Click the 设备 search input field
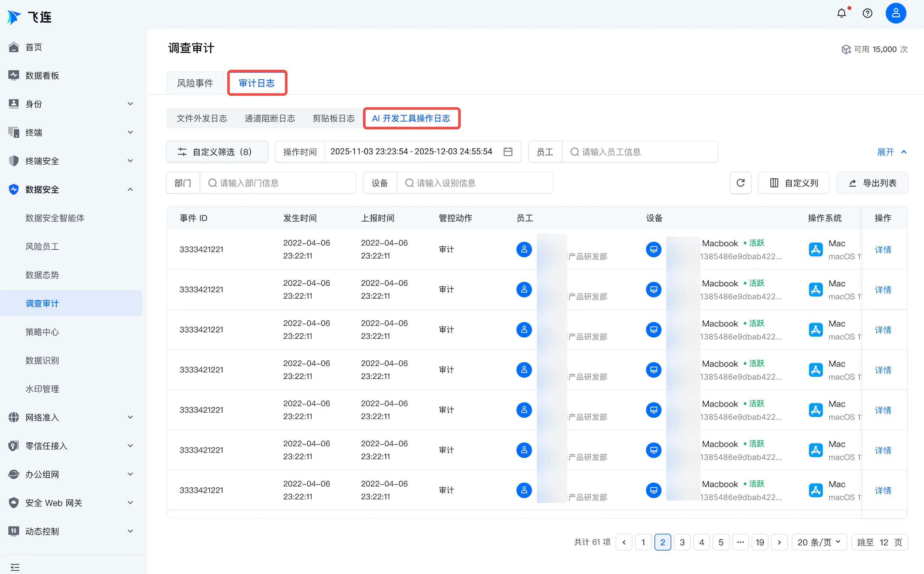Screen dimensions: 924x574 click(x=475, y=183)
